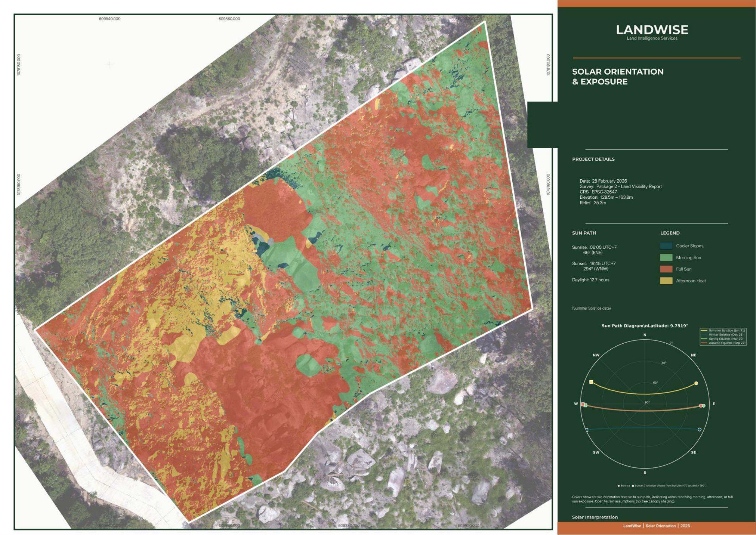Click the 'Relief: 35.3m' line
This screenshot has height=535, width=756.
click(593, 203)
